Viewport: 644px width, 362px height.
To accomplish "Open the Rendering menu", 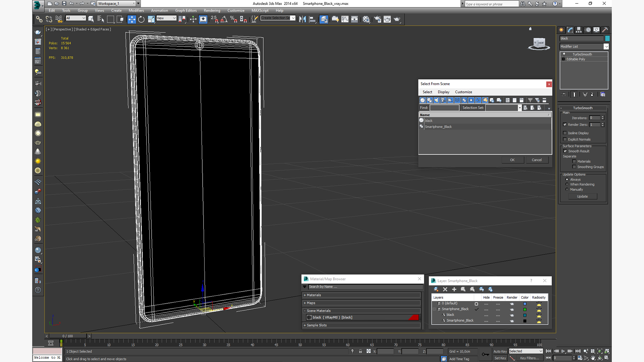I will [212, 10].
